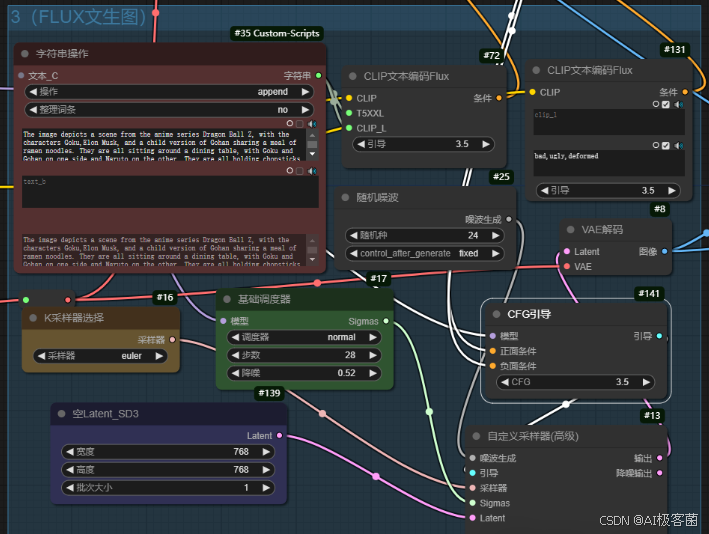The image size is (709, 534).
Task: Click 引导 3.5 slider in node #131
Action: click(x=608, y=190)
